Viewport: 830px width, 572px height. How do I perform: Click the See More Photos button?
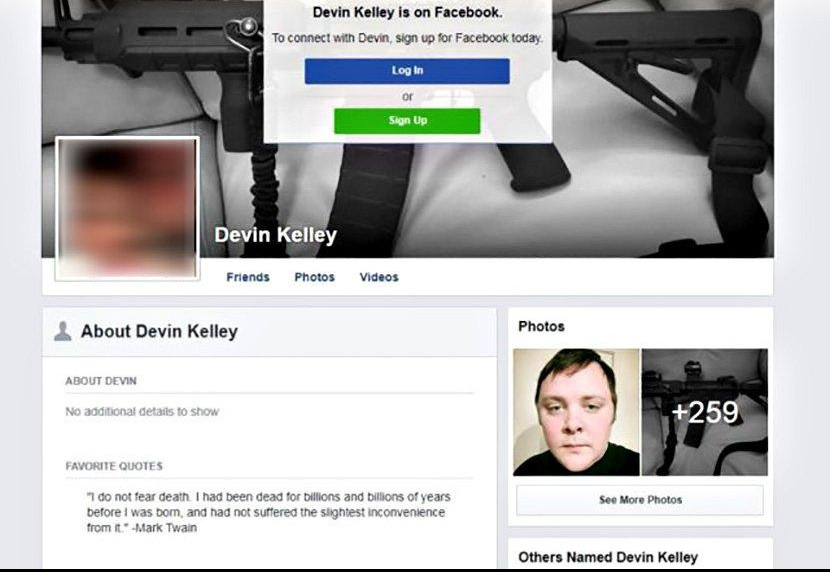tap(640, 500)
